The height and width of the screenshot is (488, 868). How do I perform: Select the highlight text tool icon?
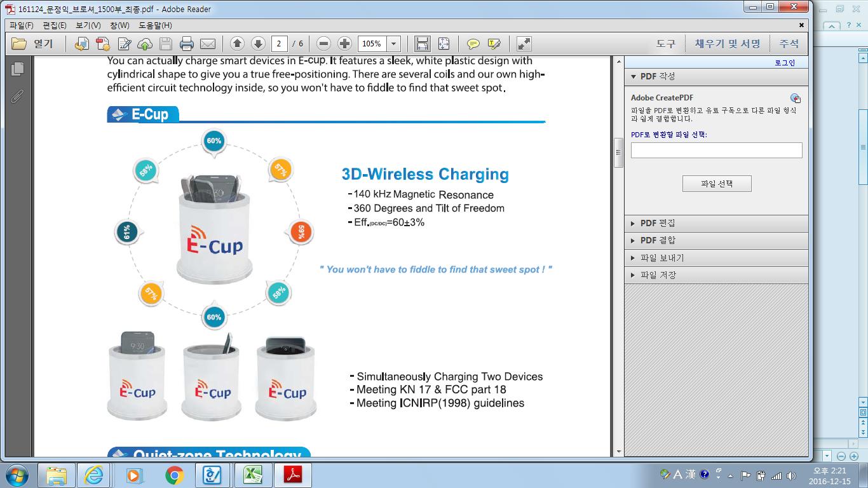(494, 44)
